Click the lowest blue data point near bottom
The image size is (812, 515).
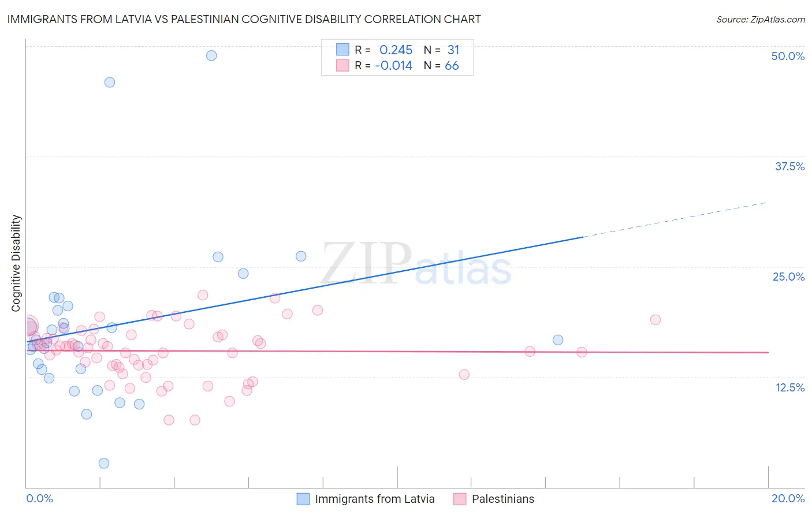click(104, 463)
